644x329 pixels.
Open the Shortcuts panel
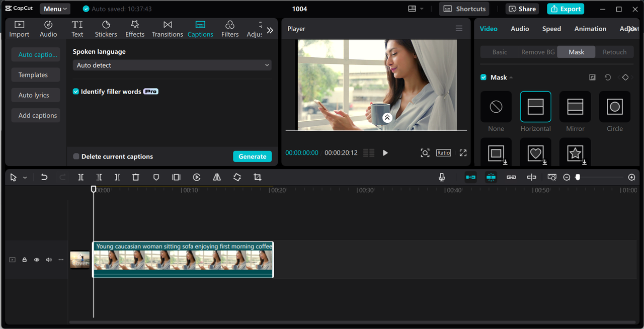tap(464, 9)
